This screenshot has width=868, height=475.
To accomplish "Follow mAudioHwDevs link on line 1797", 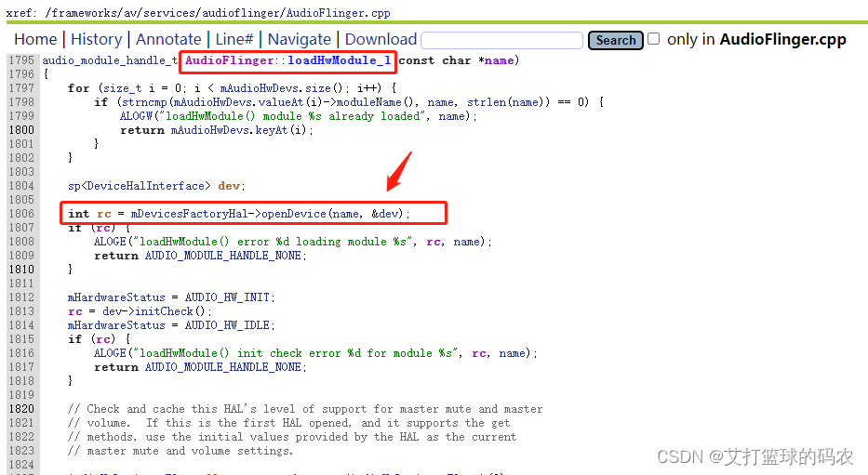I will [260, 88].
